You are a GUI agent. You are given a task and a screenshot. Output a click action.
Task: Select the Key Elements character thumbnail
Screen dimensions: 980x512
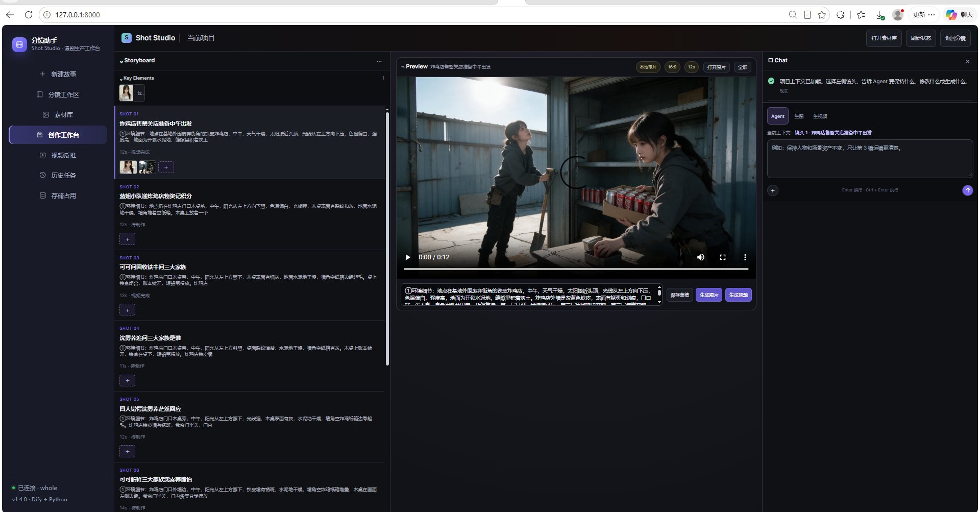pyautogui.click(x=126, y=93)
